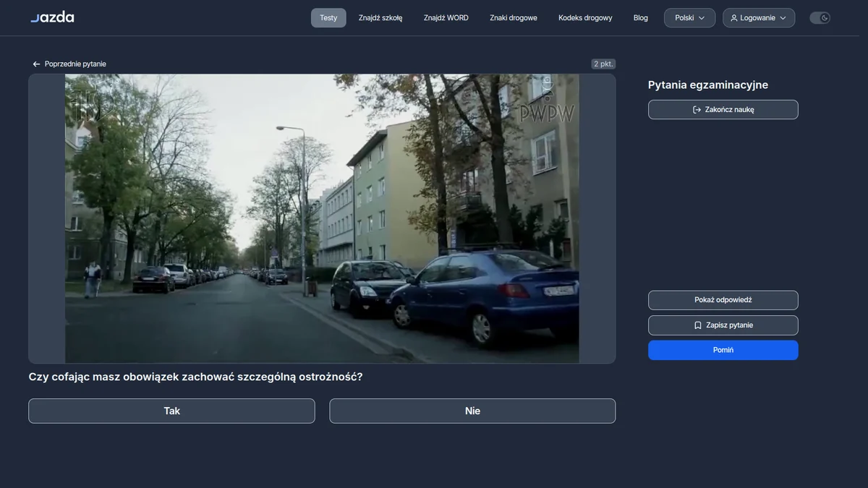
Task: Open the Testy tab
Action: (x=328, y=18)
